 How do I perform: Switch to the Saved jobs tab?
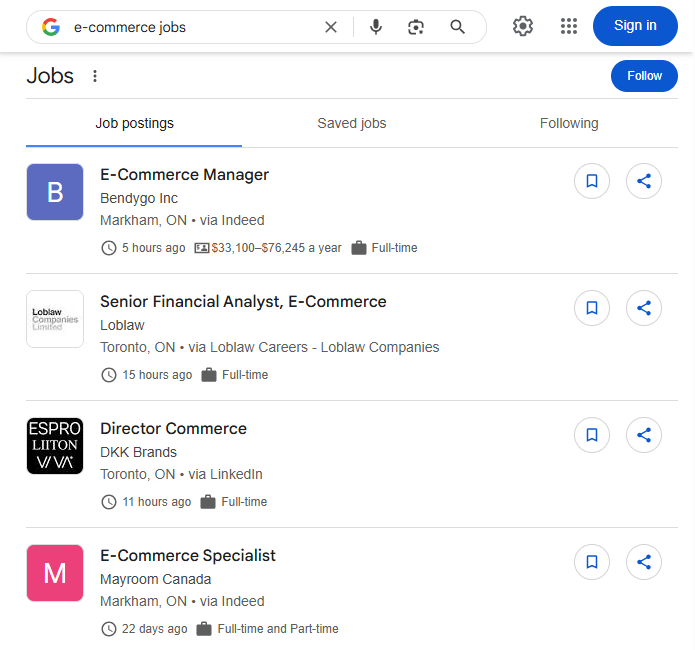point(351,123)
